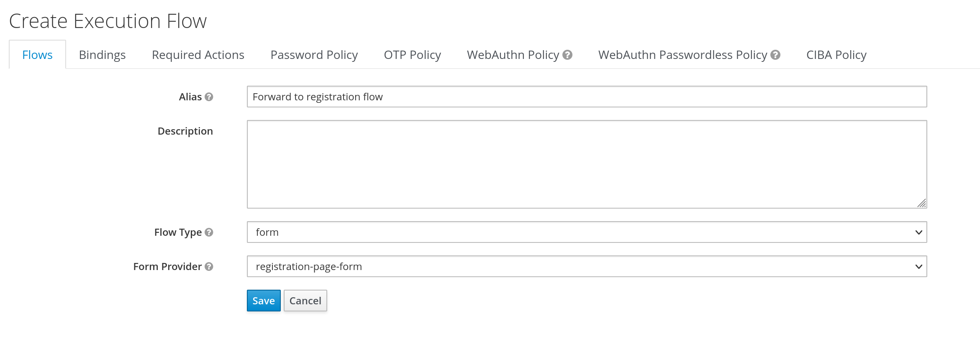The height and width of the screenshot is (357, 980).
Task: Open the Form Provider dropdown
Action: [586, 266]
